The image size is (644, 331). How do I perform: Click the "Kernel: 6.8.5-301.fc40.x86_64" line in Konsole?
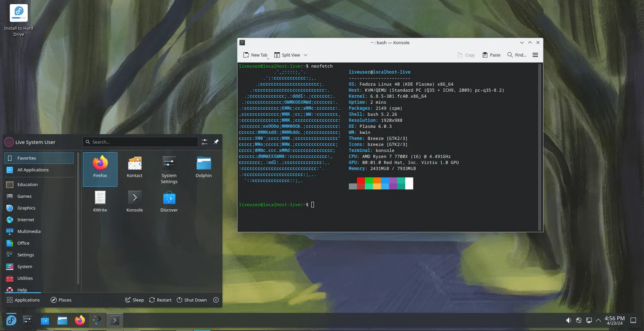click(388, 96)
